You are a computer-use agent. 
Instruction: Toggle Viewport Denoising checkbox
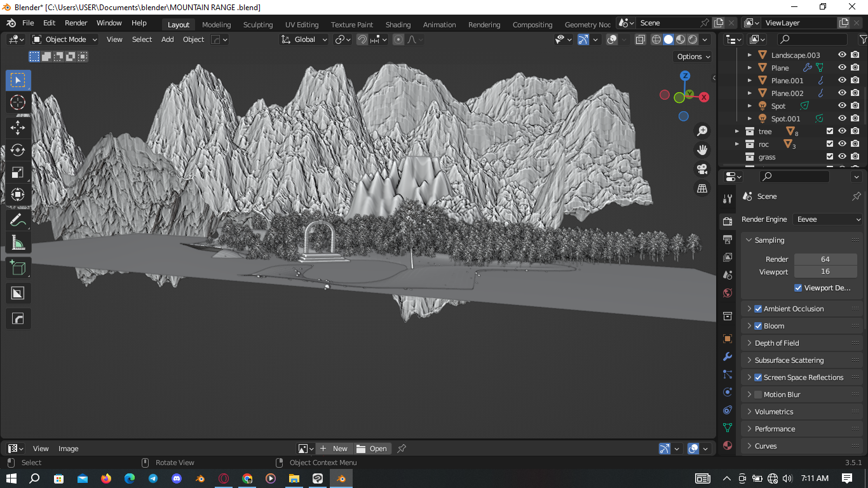click(798, 288)
